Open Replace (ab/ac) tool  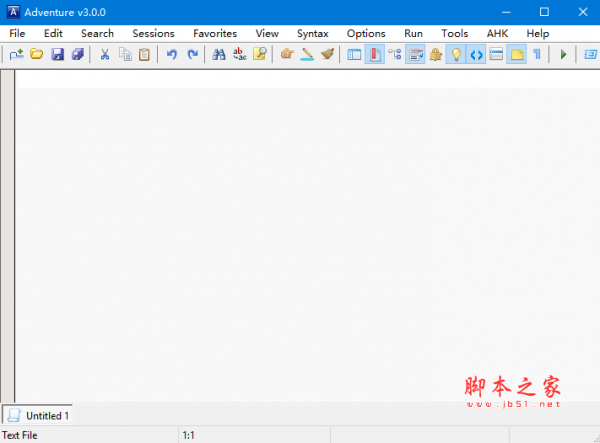point(240,54)
